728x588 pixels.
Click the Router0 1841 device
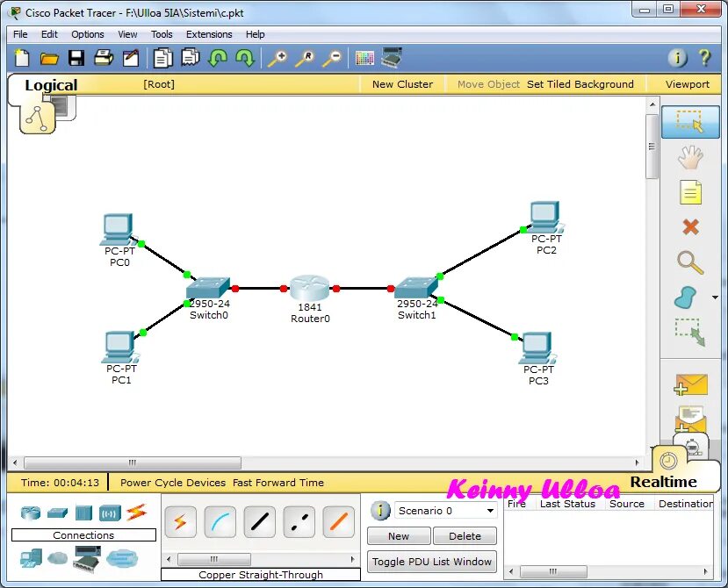click(310, 288)
